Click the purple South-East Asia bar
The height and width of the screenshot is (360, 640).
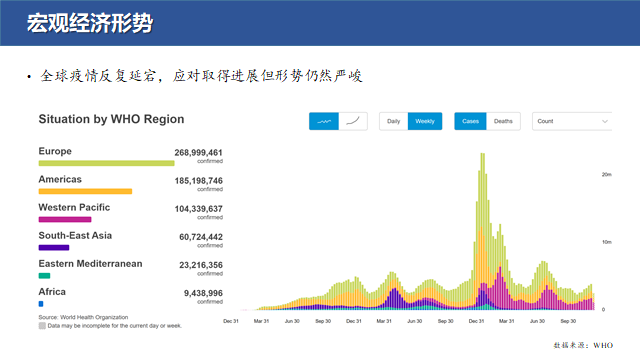click(54, 248)
